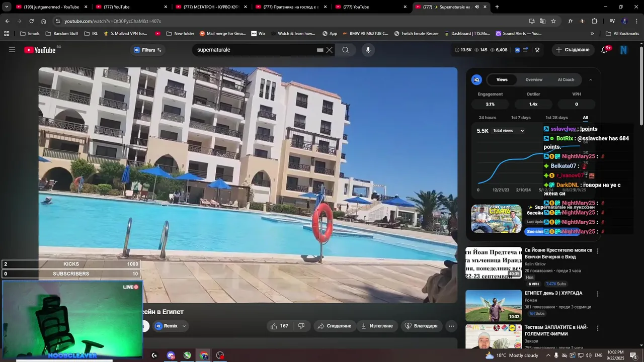Open the Chrome three-dot menu
This screenshot has width=644, height=362.
[636, 21]
